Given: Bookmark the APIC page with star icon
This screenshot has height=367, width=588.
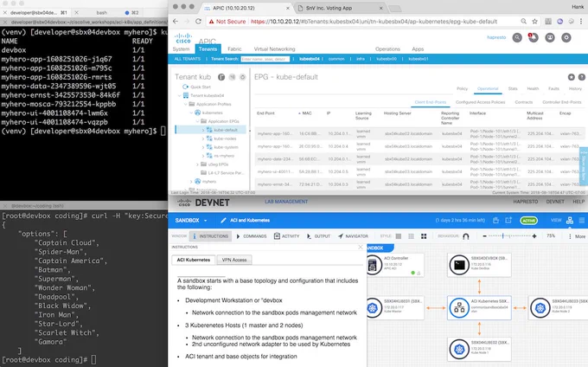Looking at the screenshot, I should coord(534,22).
